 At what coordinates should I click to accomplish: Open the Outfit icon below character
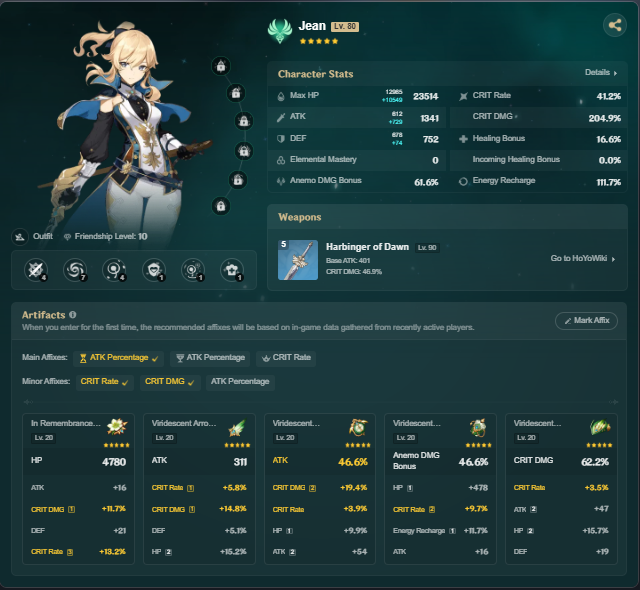point(20,237)
